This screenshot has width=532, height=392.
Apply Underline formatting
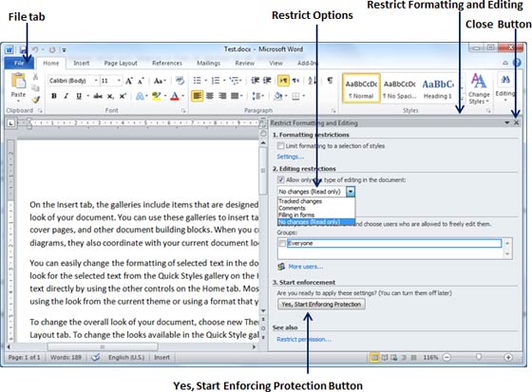pos(79,96)
